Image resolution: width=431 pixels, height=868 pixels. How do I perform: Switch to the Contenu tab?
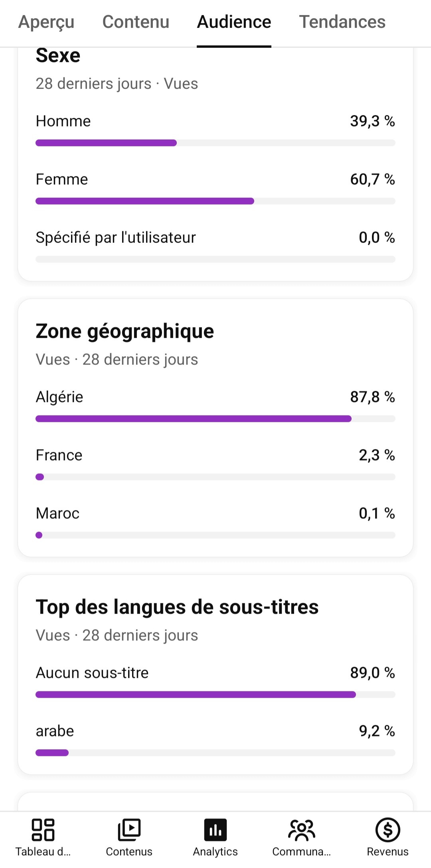136,22
